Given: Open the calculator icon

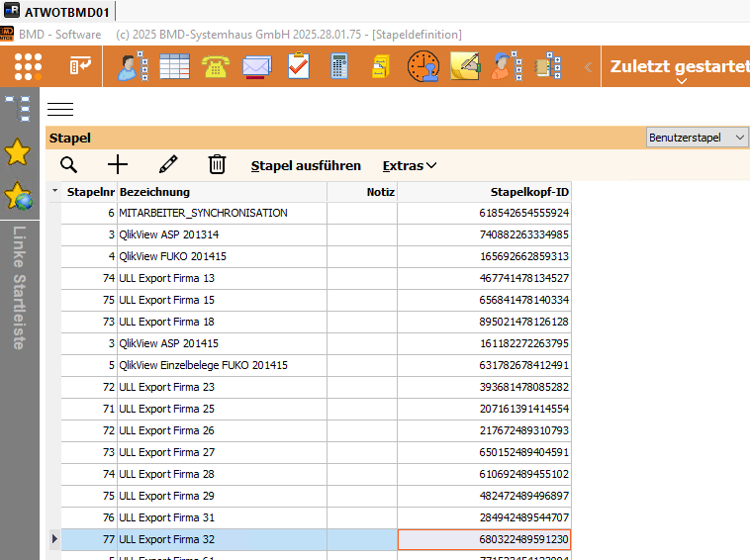Looking at the screenshot, I should coord(339,66).
